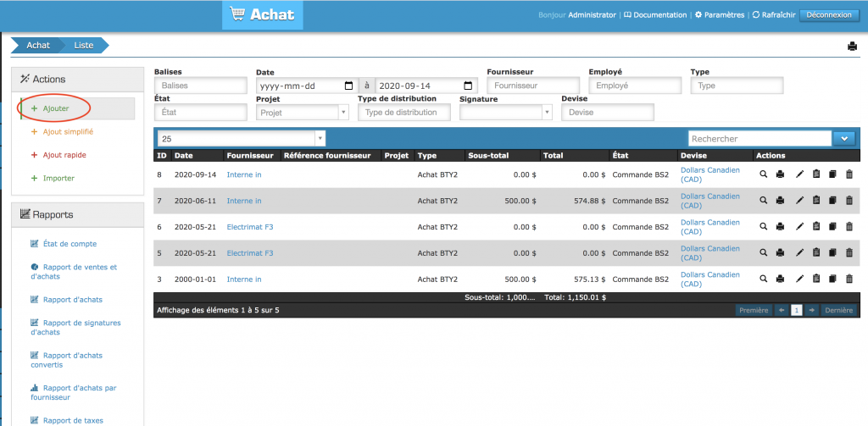Click the trash delete icon for purchase ID 7
Screen dimensions: 868x426
pyautogui.click(x=849, y=201)
